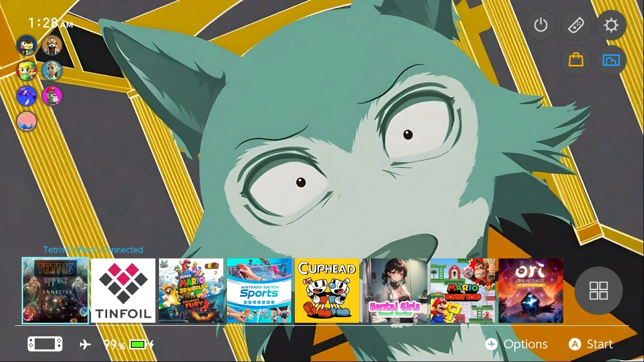644x362 pixels.
Task: Click the A Start button
Action: pyautogui.click(x=591, y=344)
